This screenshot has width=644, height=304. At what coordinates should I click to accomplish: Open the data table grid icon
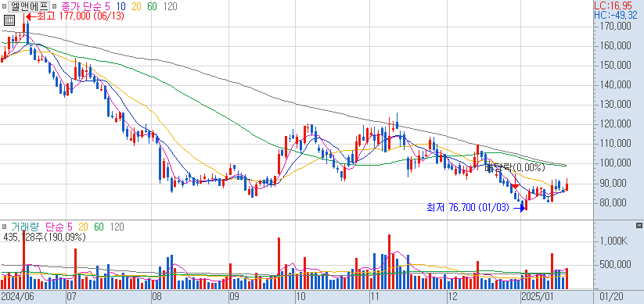coord(9,20)
